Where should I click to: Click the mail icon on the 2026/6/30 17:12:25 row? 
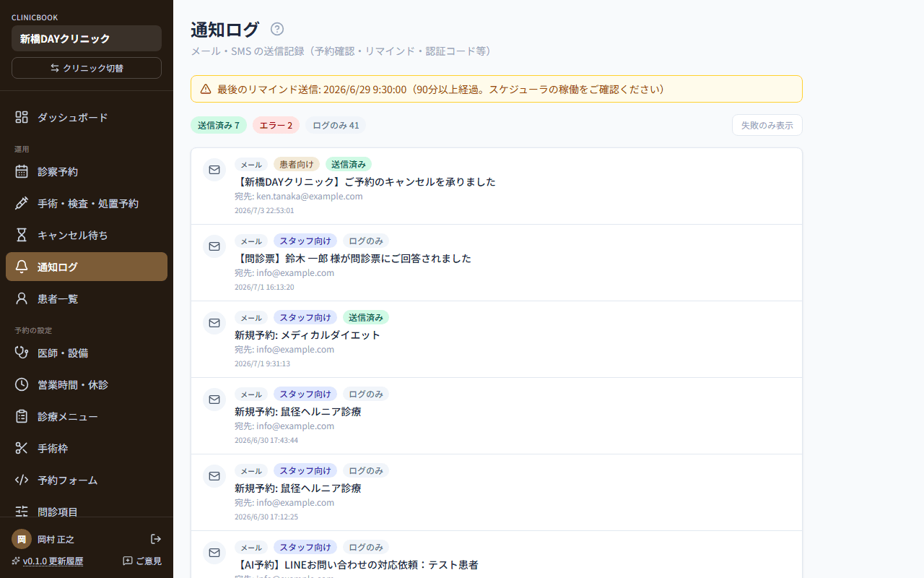214,476
